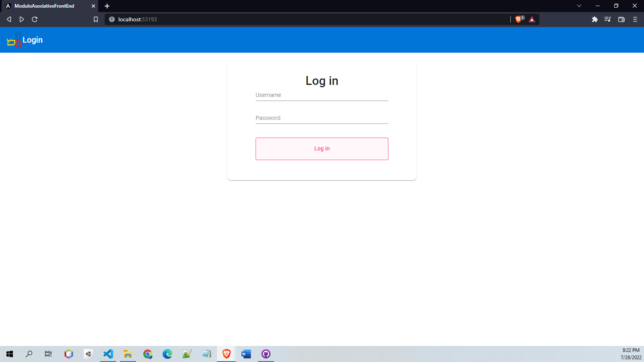The width and height of the screenshot is (644, 362).
Task: Click the pink Log in button
Action: tap(322, 149)
